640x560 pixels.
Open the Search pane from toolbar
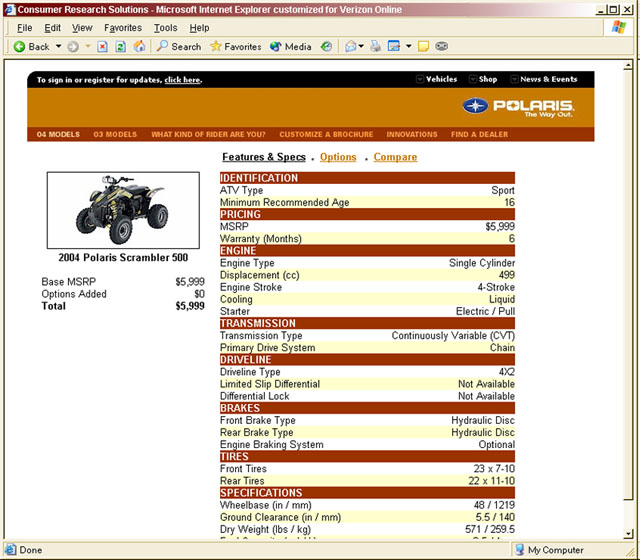179,47
